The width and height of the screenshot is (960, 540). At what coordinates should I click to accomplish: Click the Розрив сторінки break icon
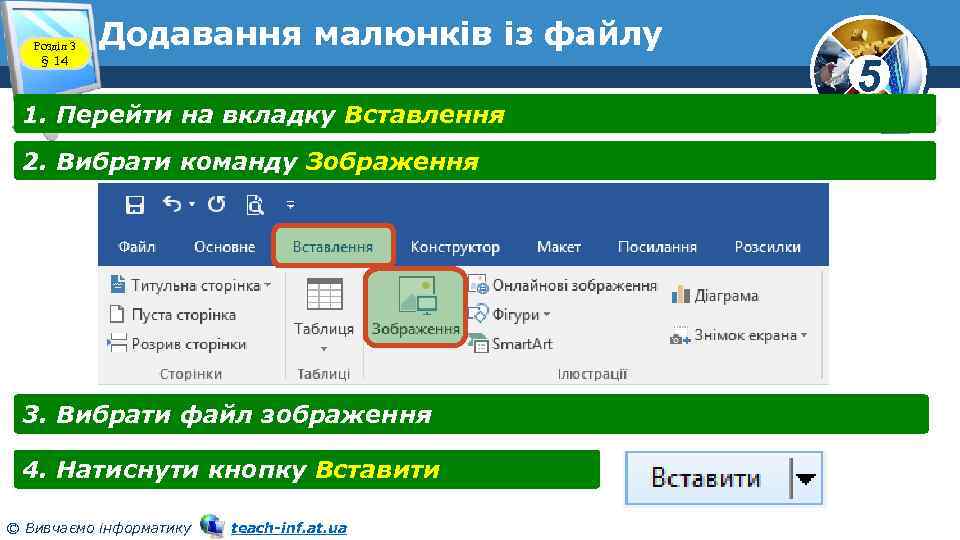(117, 343)
